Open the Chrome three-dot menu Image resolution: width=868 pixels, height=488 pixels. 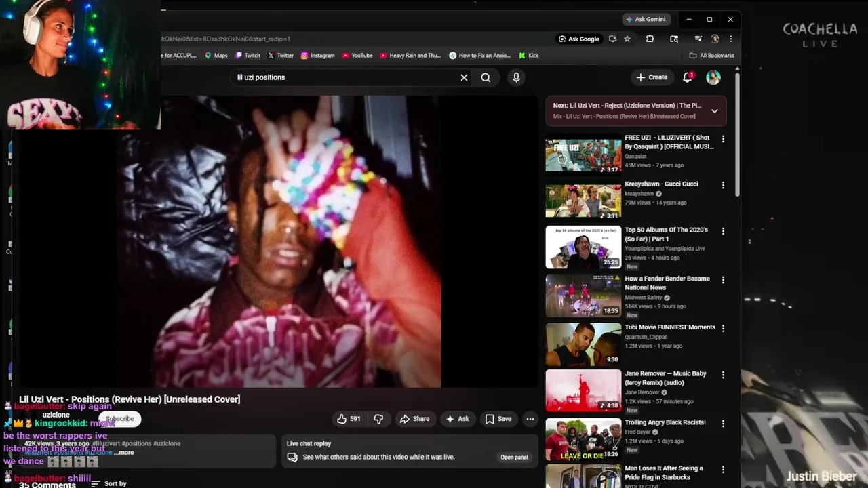pyautogui.click(x=730, y=39)
